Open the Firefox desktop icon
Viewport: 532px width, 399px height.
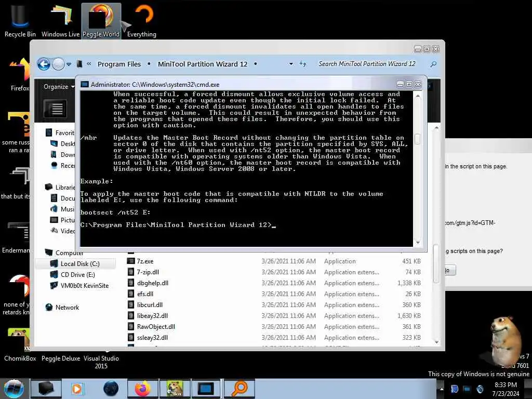20,75
